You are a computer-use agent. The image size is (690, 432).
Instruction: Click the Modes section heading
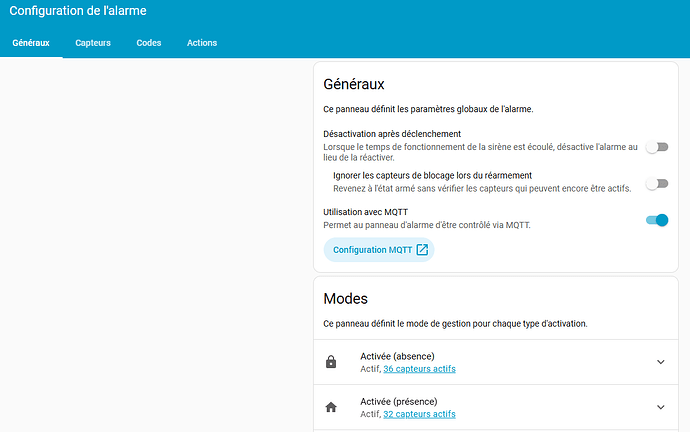pyautogui.click(x=346, y=299)
